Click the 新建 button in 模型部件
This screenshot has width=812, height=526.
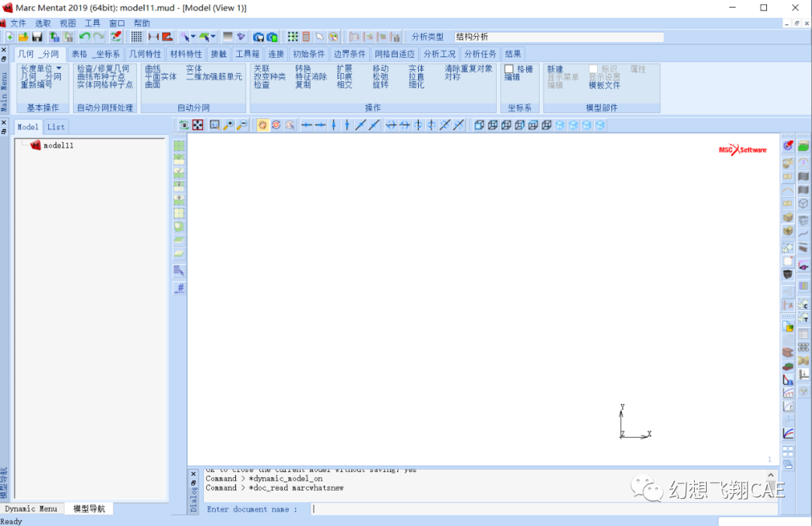pyautogui.click(x=555, y=69)
